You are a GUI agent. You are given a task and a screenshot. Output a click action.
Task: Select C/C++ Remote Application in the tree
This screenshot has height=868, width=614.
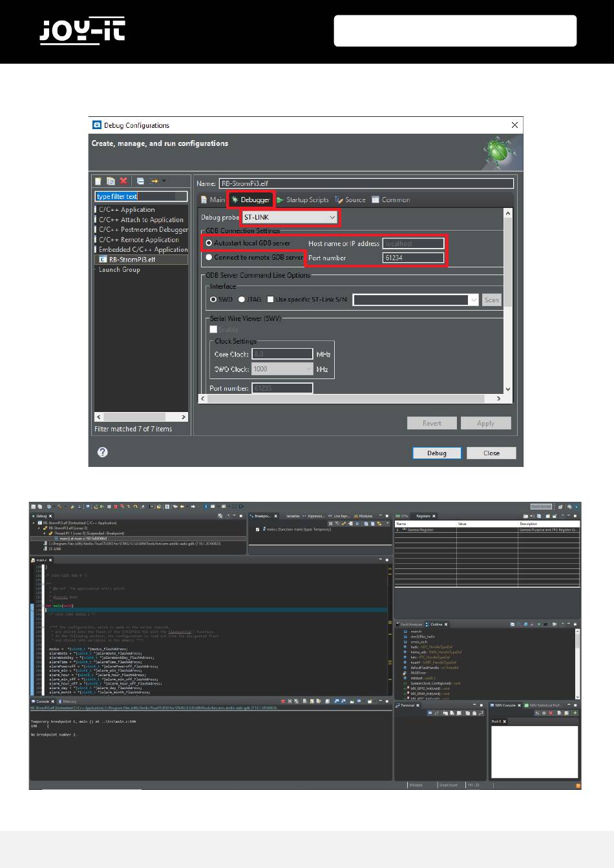coord(138,240)
